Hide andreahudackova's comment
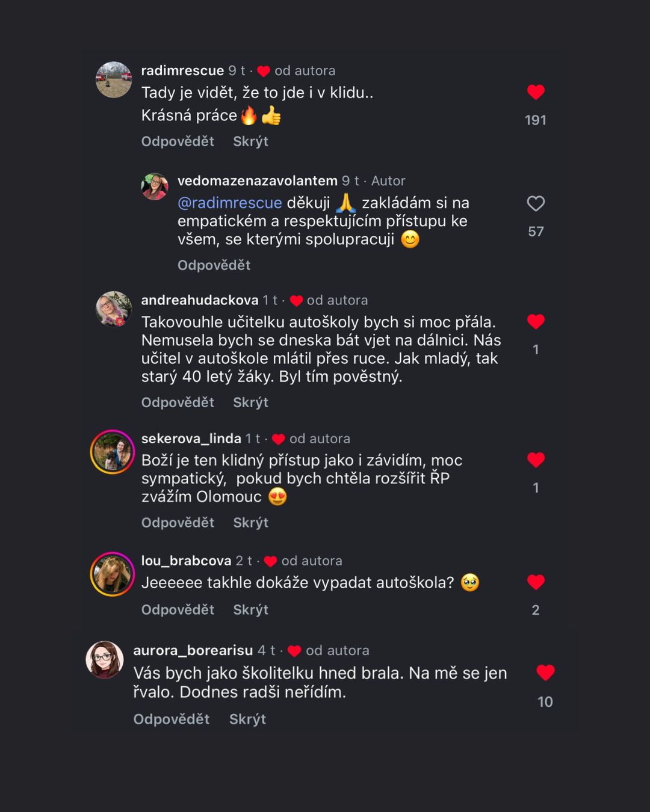The height and width of the screenshot is (812, 650). (x=250, y=402)
